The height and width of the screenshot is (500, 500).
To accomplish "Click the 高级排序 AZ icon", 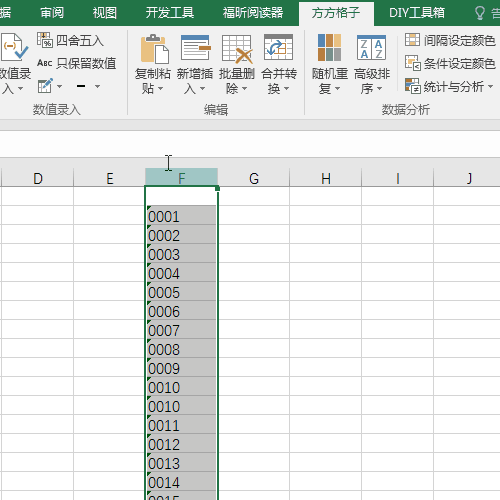I will (x=371, y=47).
